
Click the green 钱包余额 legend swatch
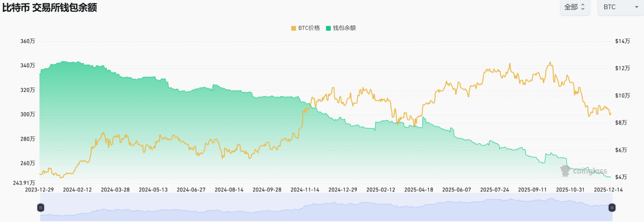click(328, 28)
